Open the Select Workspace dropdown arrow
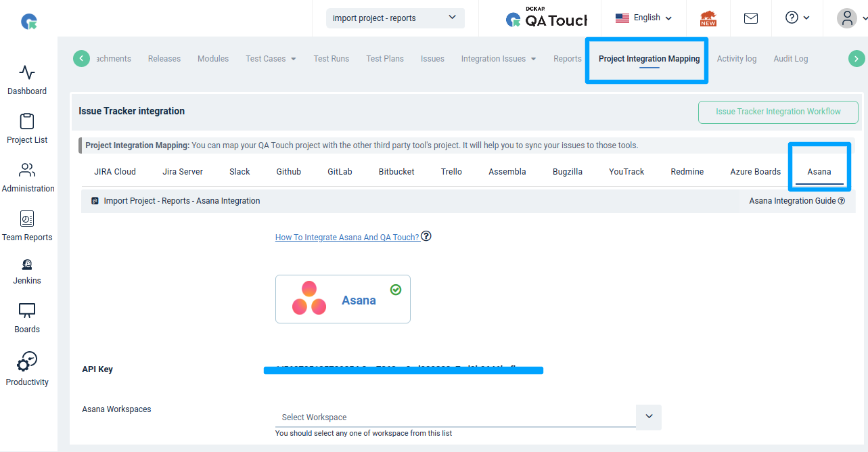 coord(649,417)
